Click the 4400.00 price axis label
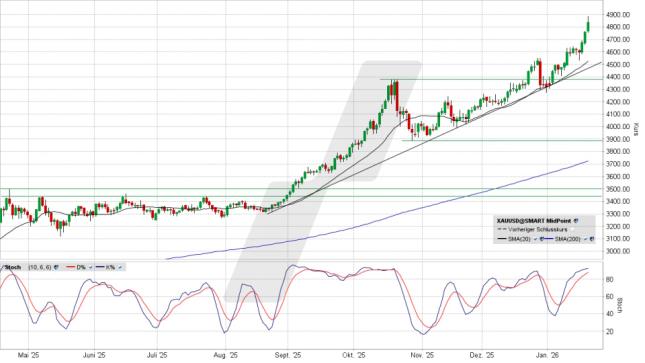The width and height of the screenshot is (645, 363). pyautogui.click(x=617, y=77)
